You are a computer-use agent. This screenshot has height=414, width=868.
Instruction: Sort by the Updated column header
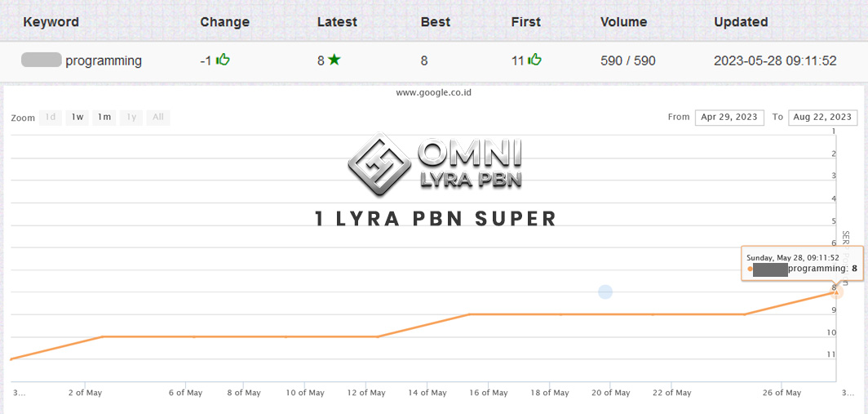pos(741,22)
